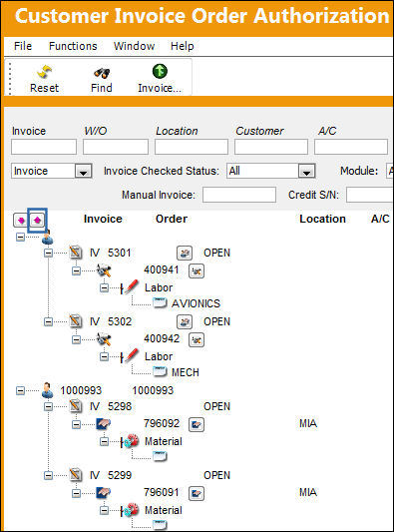The image size is (394, 532).
Task: Click the small button beside order 796092
Action: 197,424
